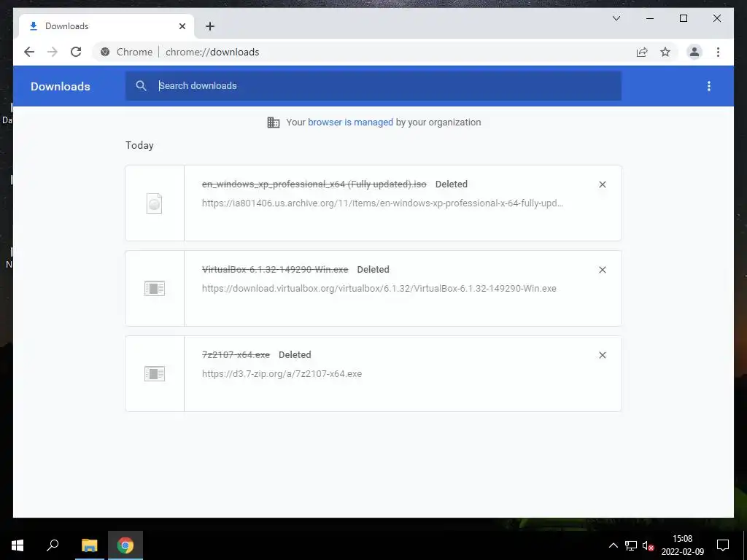Go back using the back arrow
Image resolution: width=747 pixels, height=560 pixels.
pos(29,52)
